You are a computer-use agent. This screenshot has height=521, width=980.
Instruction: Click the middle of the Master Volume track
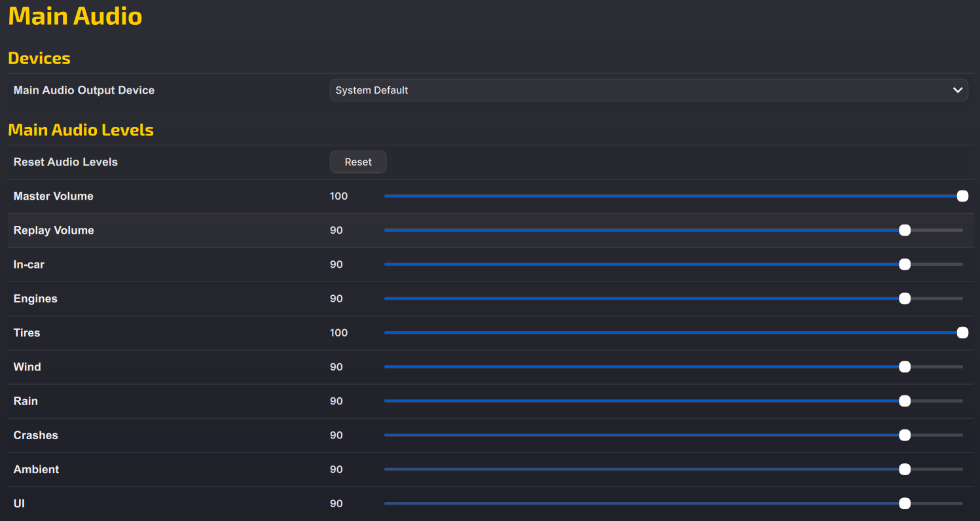674,196
